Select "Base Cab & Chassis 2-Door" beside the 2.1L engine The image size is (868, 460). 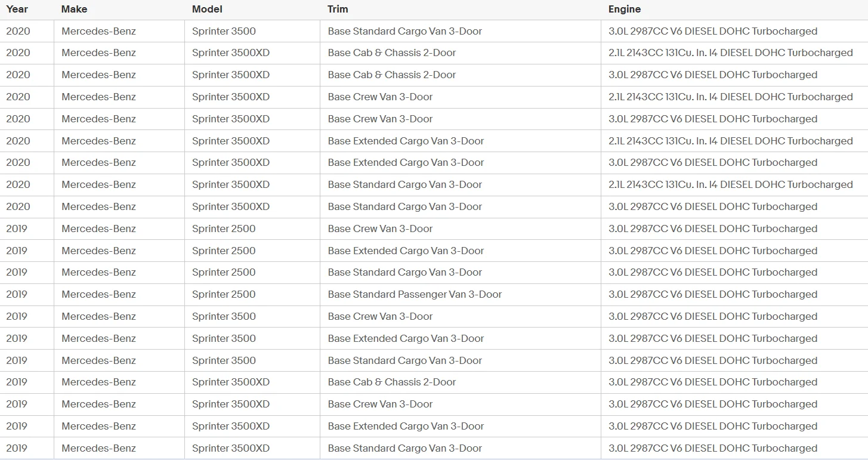391,53
